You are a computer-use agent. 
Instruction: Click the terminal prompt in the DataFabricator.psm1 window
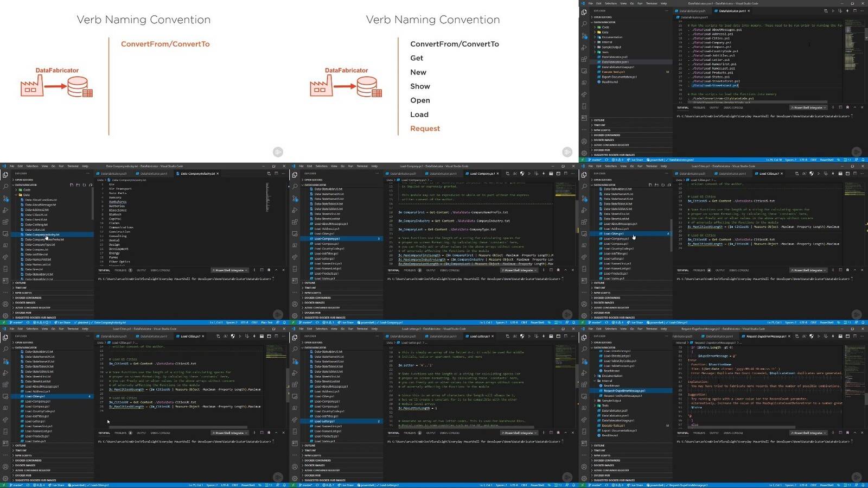coord(765,116)
